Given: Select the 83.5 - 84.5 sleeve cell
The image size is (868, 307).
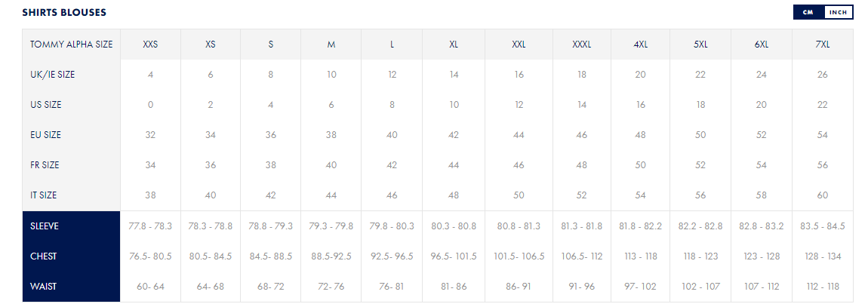Looking at the screenshot, I should coord(823,226).
